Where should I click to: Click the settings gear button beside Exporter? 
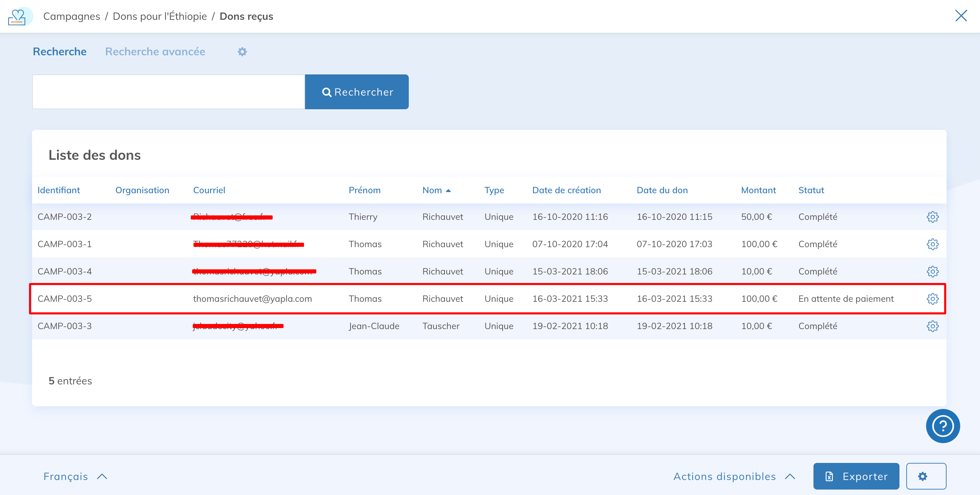[x=926, y=476]
